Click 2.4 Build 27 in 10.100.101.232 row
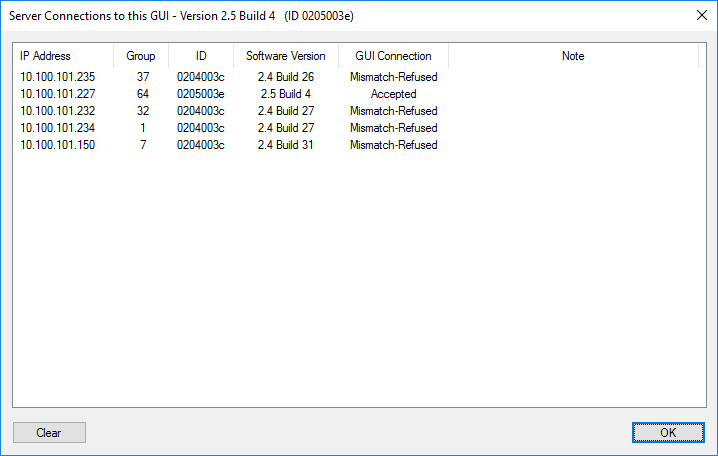The height and width of the screenshot is (456, 718). tap(286, 111)
